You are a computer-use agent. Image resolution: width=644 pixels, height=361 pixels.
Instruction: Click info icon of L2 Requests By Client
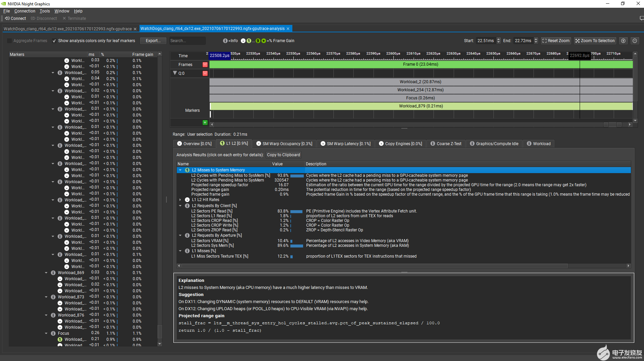[187, 206]
